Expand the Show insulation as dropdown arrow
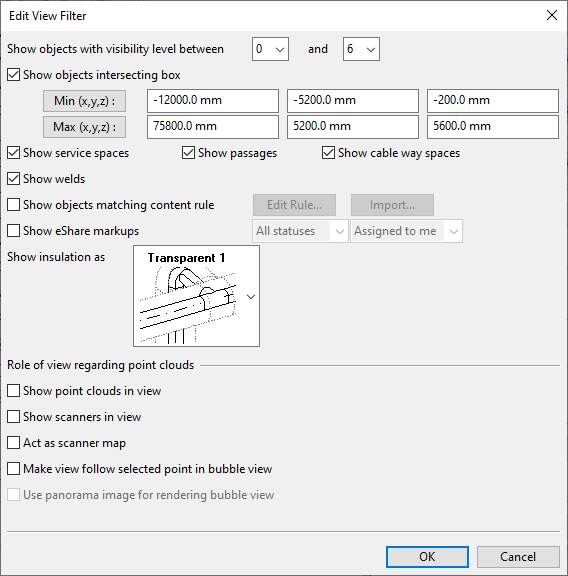This screenshot has height=576, width=568. point(251,296)
